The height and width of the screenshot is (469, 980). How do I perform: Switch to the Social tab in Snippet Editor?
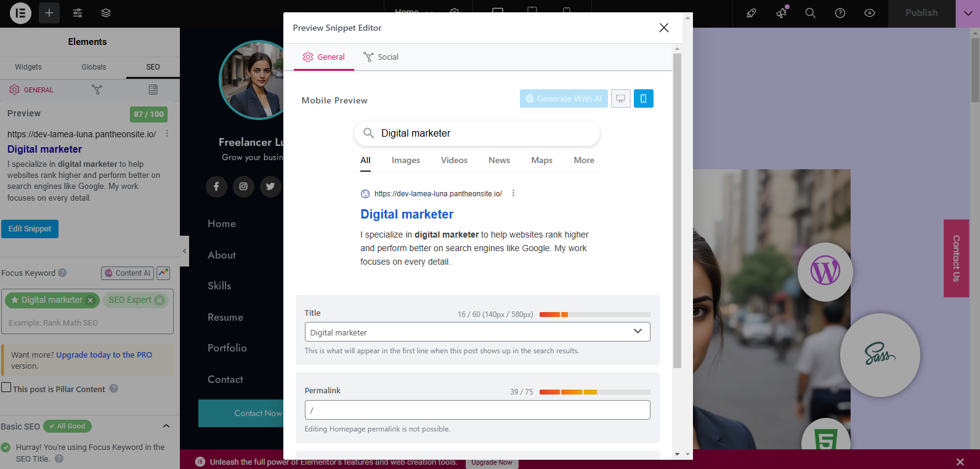tap(381, 57)
